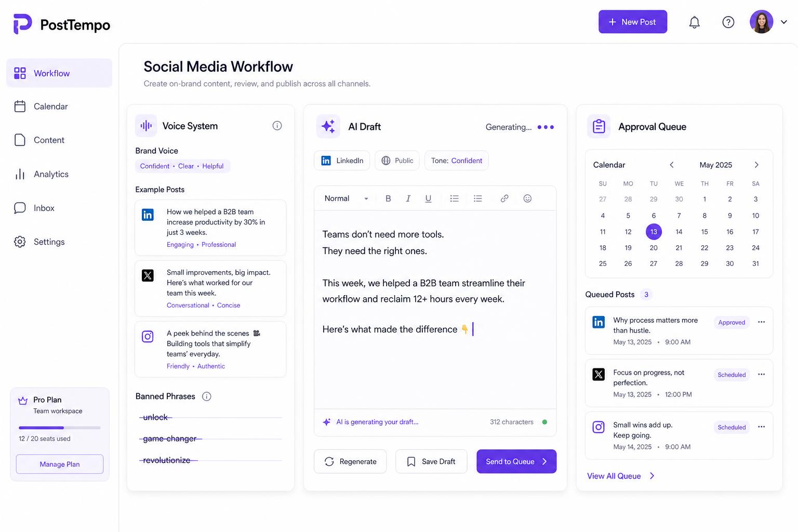Screen dimensions: 798x532
Task: Click the Instagram icon on 'A peek behind' example
Action: [148, 337]
